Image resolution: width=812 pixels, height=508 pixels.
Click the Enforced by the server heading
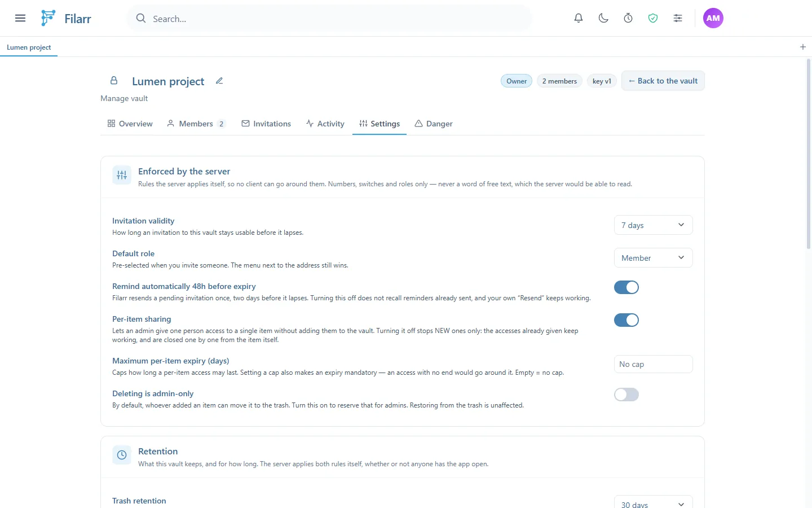click(x=184, y=171)
